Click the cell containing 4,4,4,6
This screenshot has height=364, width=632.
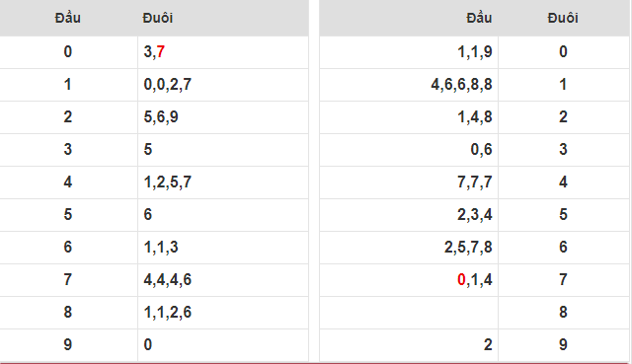coord(223,279)
